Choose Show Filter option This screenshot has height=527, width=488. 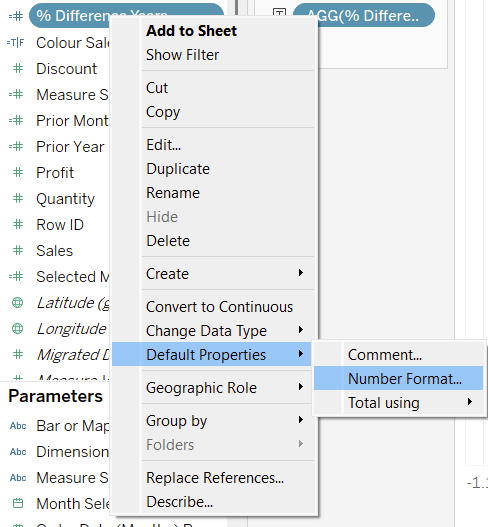pyautogui.click(x=182, y=55)
